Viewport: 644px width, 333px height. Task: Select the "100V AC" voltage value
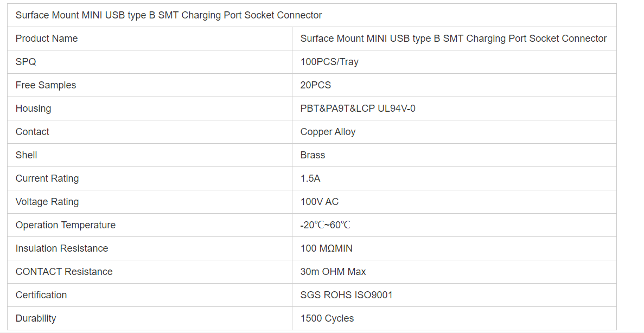point(320,202)
